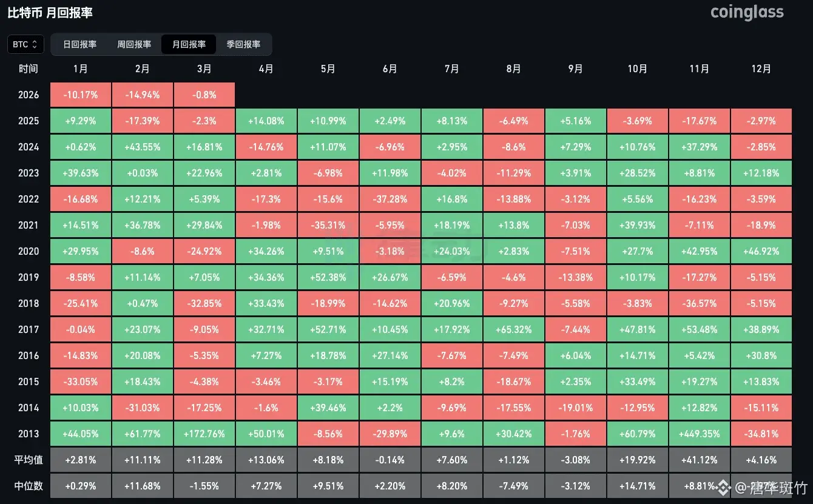
Task: Click the +52.38% cell in 2019
Action: click(328, 277)
